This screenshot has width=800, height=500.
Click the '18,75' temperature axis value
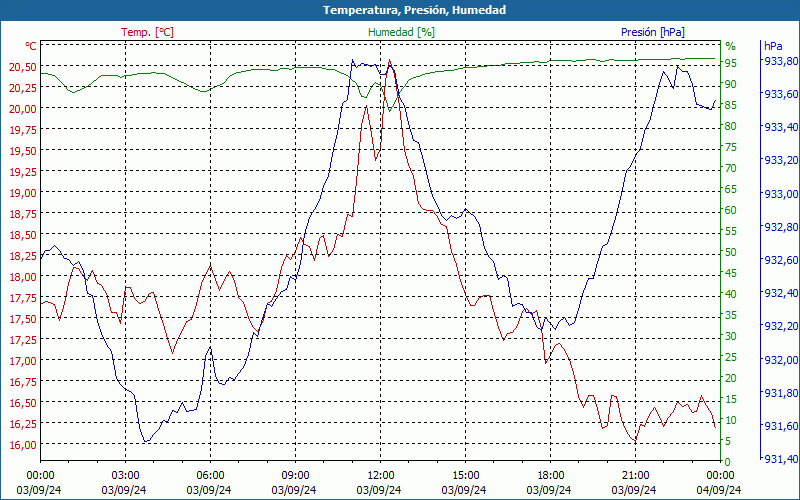tap(23, 214)
